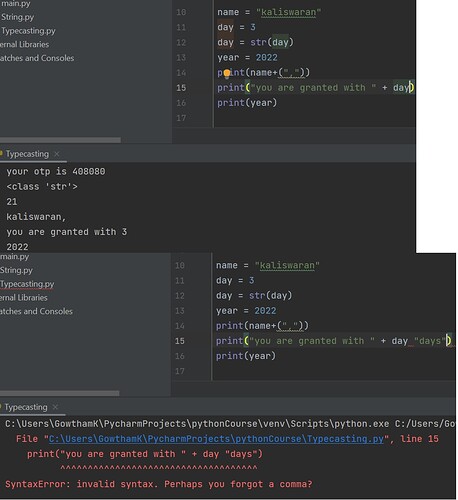The height and width of the screenshot is (500, 458).
Task: Open main.py in lower project tree
Action: tap(15, 257)
